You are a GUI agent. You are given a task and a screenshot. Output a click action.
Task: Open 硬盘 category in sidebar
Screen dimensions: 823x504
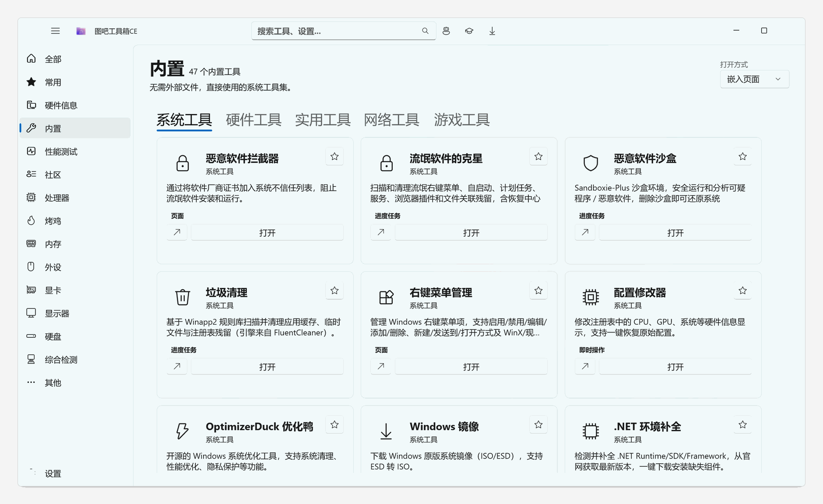pyautogui.click(x=75, y=337)
